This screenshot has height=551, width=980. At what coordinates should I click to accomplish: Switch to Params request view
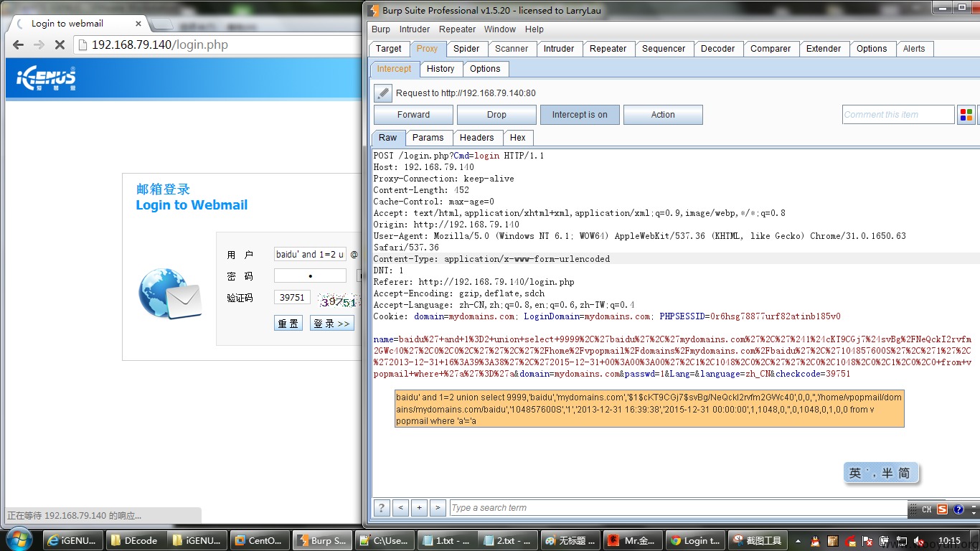point(428,138)
